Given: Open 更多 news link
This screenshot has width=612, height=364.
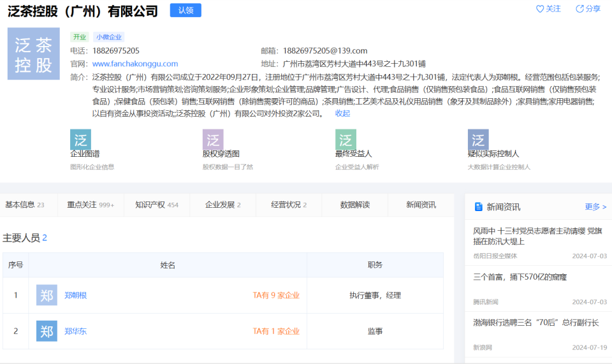Looking at the screenshot, I should point(595,207).
